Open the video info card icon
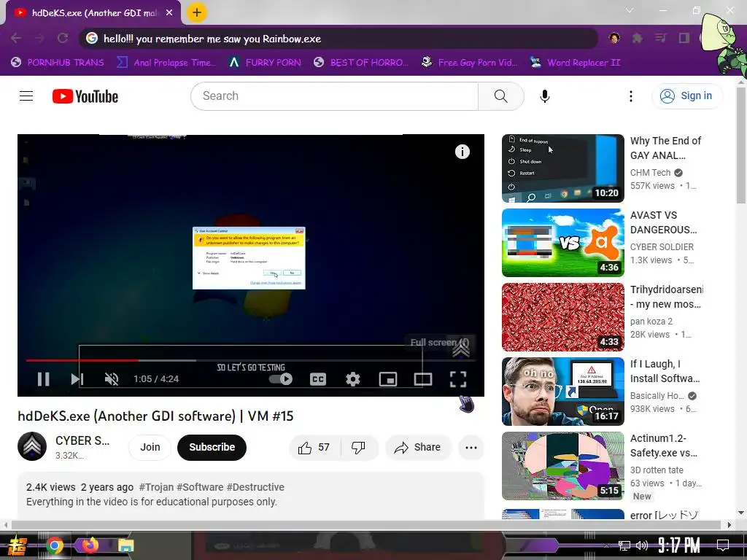 pyautogui.click(x=462, y=152)
